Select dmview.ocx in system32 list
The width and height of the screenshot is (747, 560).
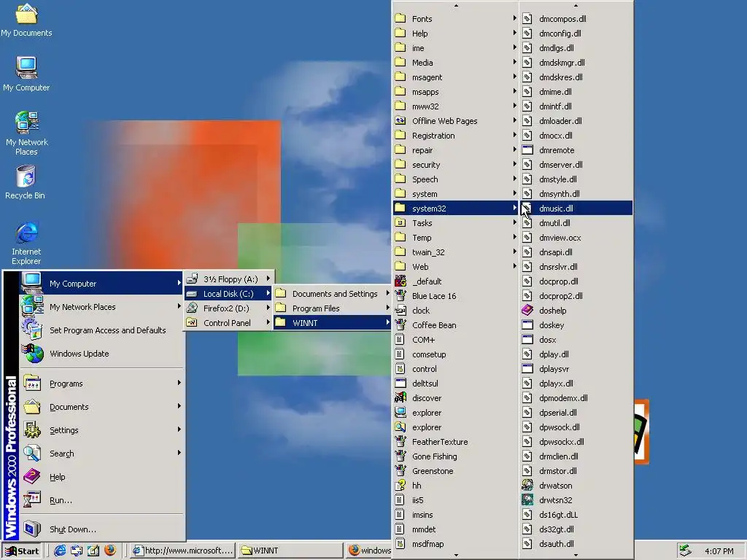coord(576,238)
